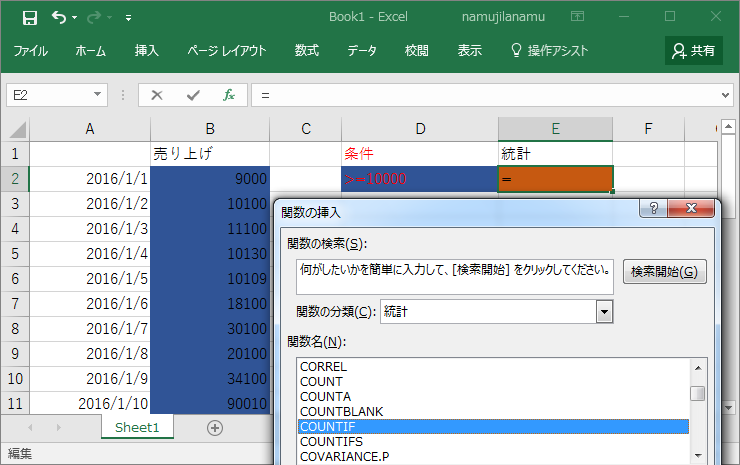The image size is (740, 465).
Task: Click the Save icon in quick access toolbar
Action: [x=30, y=18]
